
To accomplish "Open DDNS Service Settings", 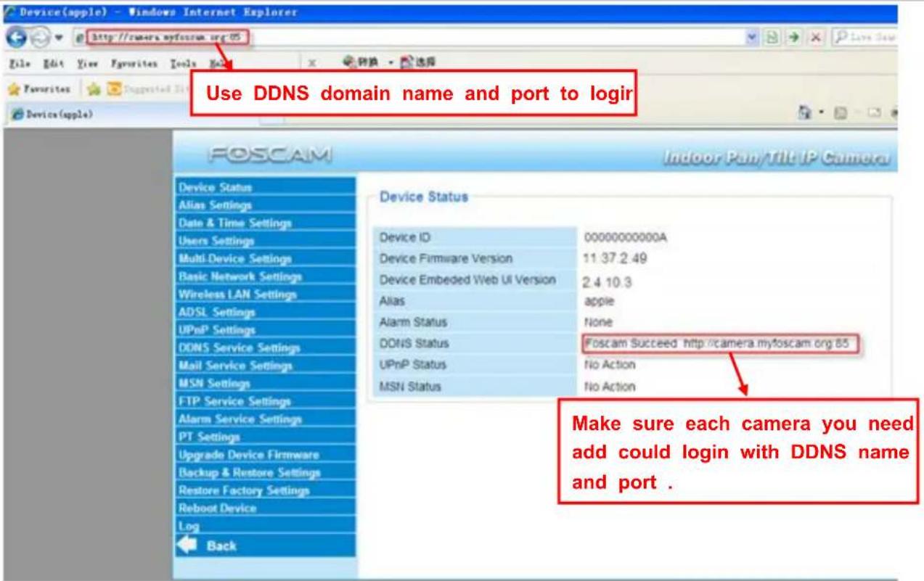I will [x=266, y=347].
